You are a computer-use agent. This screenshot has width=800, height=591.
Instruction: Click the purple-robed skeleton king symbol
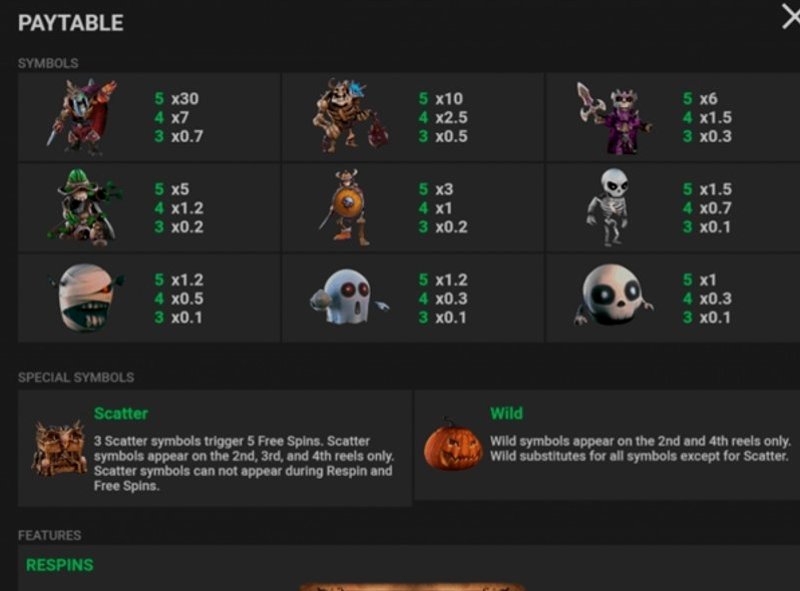pyautogui.click(x=614, y=118)
